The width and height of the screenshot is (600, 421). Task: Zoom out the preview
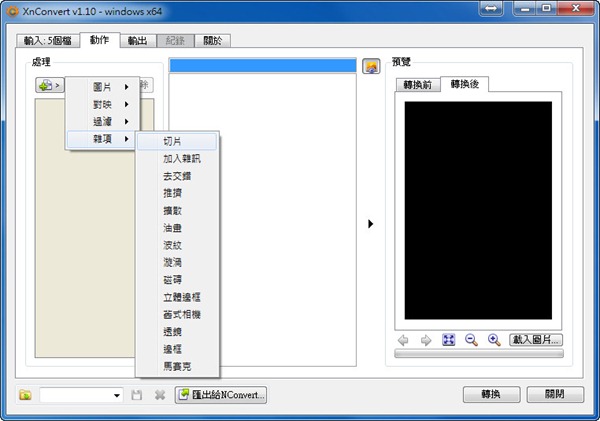coord(471,340)
